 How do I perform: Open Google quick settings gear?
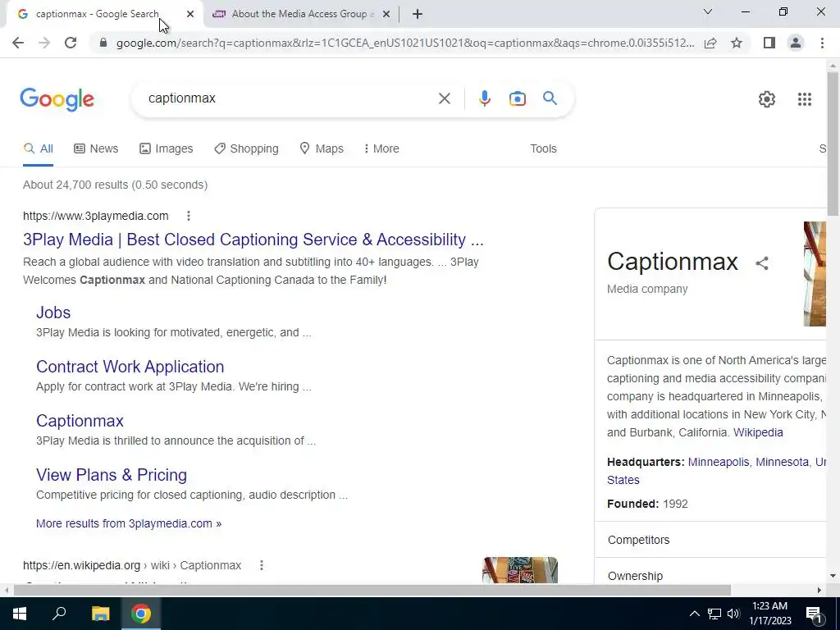767,99
